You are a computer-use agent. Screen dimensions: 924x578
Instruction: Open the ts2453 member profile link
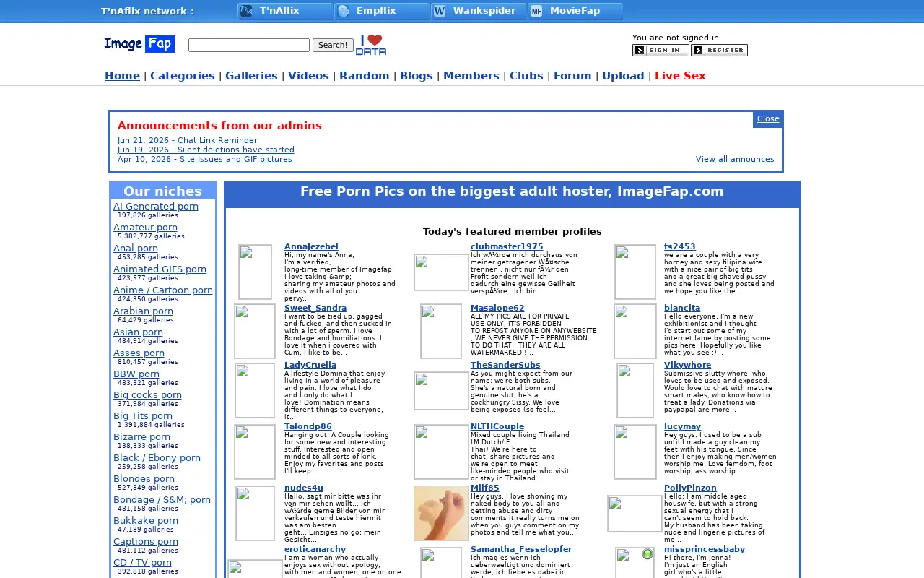click(680, 247)
